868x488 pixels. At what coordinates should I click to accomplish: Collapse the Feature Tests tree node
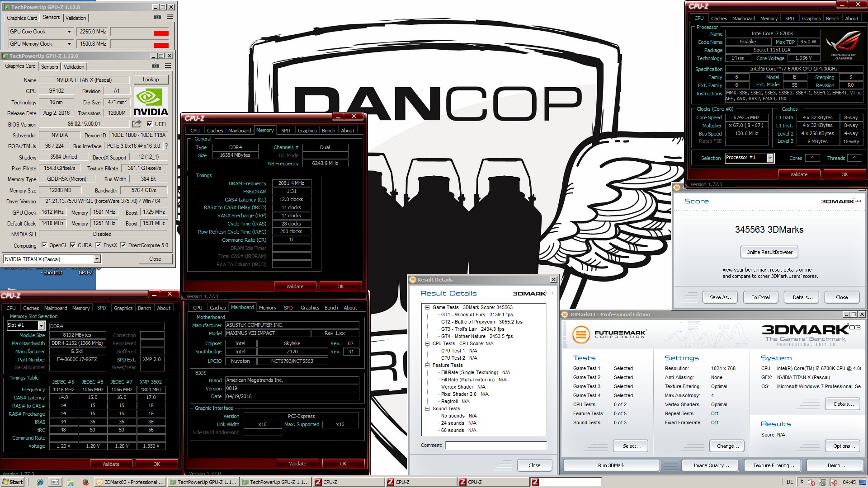pyautogui.click(x=427, y=365)
